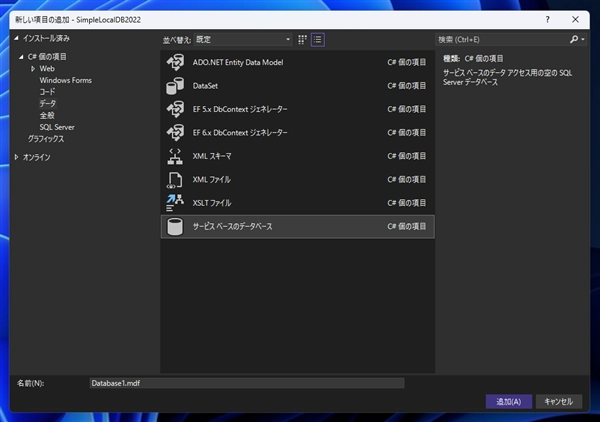Select the C# 個の項目 tree label
The image size is (600, 422).
coord(47,57)
